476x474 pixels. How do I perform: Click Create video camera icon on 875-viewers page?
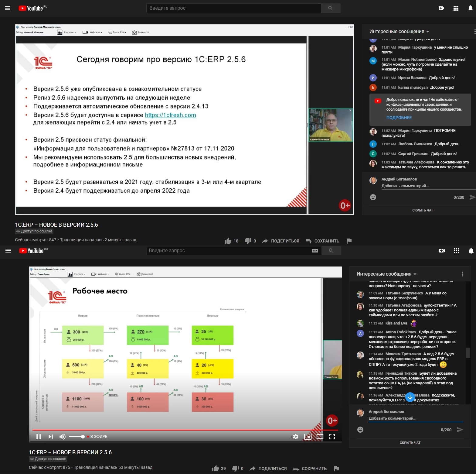click(x=442, y=251)
